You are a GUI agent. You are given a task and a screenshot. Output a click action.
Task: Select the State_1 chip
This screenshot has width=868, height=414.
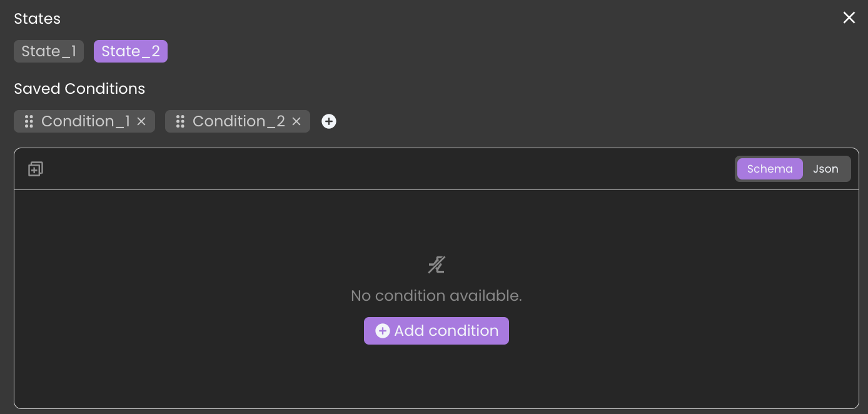pos(49,51)
